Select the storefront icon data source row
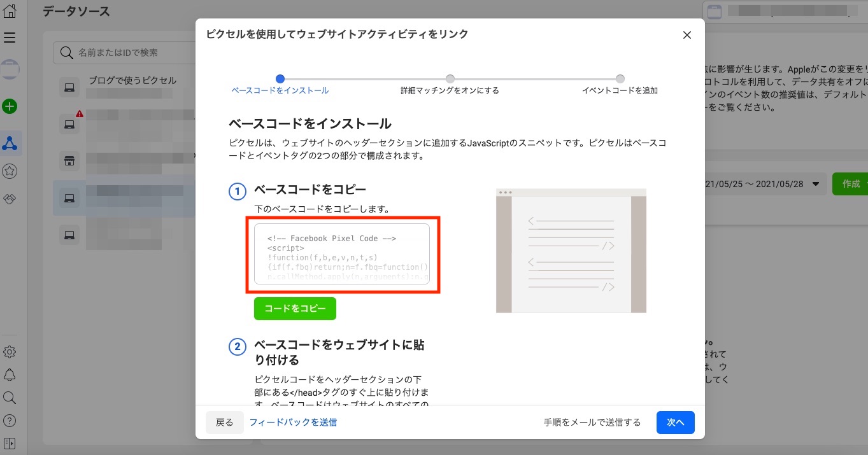The height and width of the screenshot is (455, 868). (124, 161)
